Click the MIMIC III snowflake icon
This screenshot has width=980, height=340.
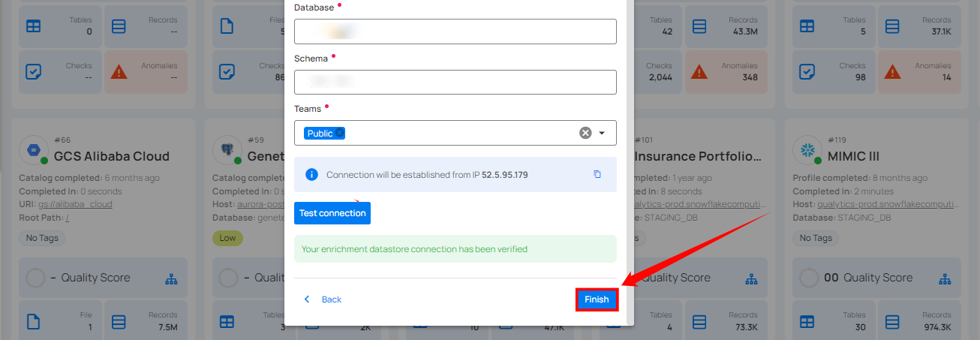click(808, 149)
